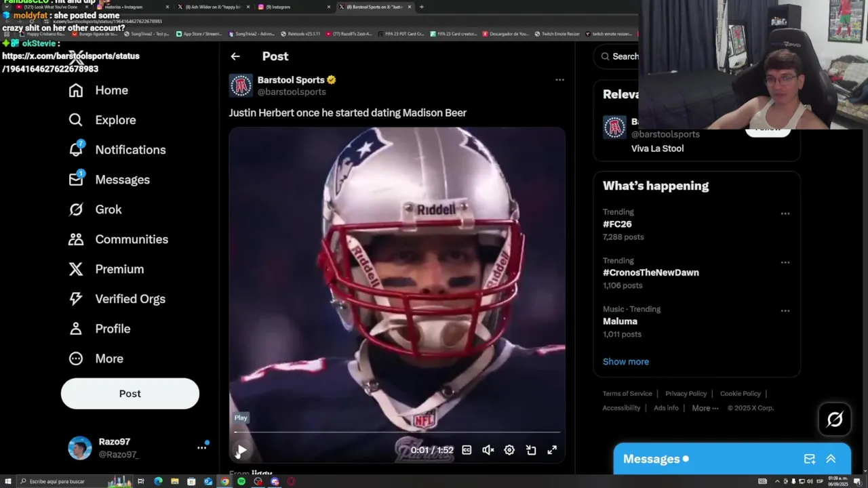Open Explore in the left sidebar
The width and height of the screenshot is (868, 488).
click(x=102, y=120)
